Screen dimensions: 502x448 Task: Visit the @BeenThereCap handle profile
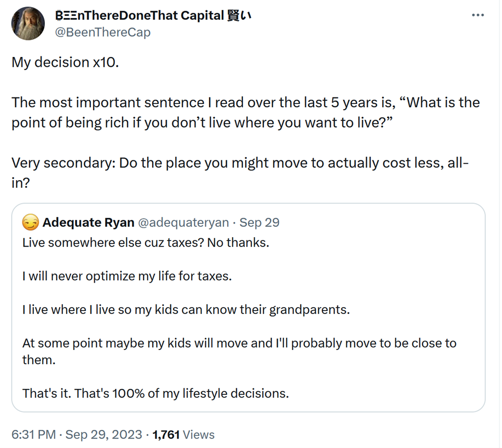pyautogui.click(x=102, y=32)
